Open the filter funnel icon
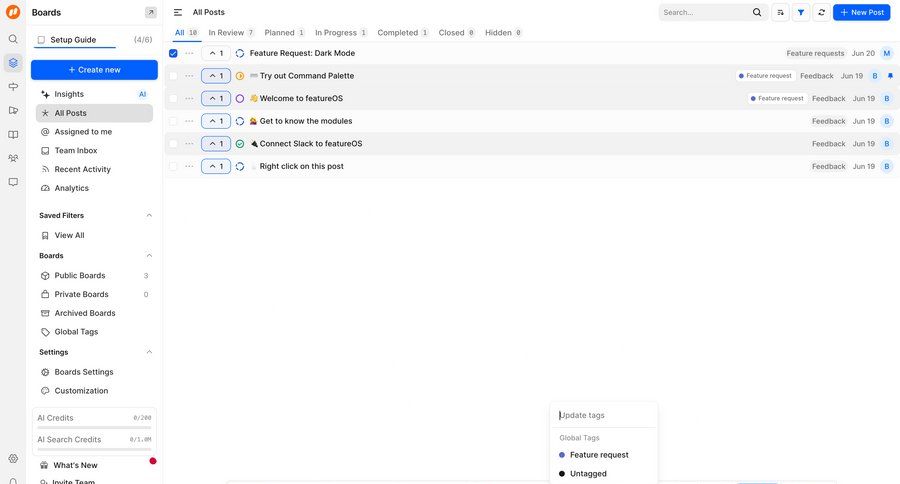This screenshot has width=900, height=484. [801, 12]
